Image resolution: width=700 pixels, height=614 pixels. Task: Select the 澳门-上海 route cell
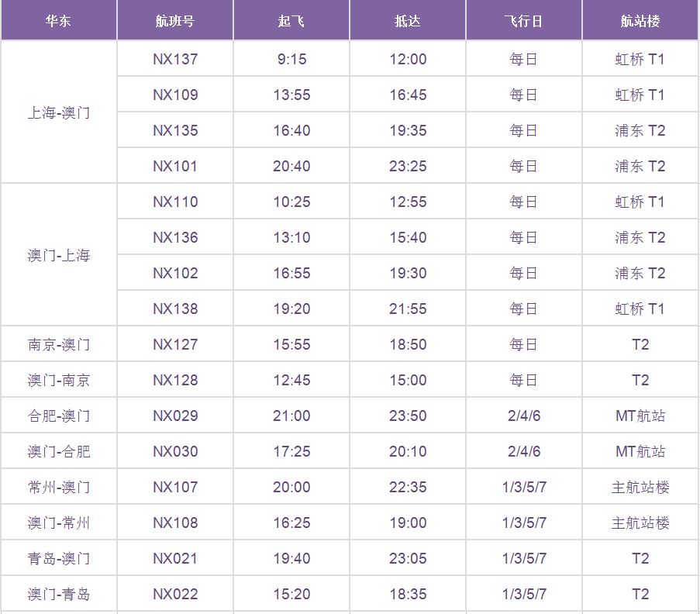tap(59, 255)
